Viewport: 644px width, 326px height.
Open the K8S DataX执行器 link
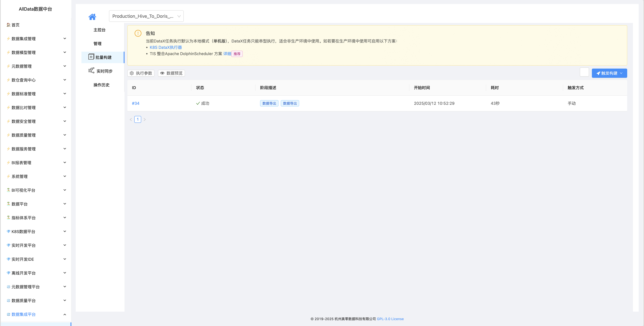point(165,47)
